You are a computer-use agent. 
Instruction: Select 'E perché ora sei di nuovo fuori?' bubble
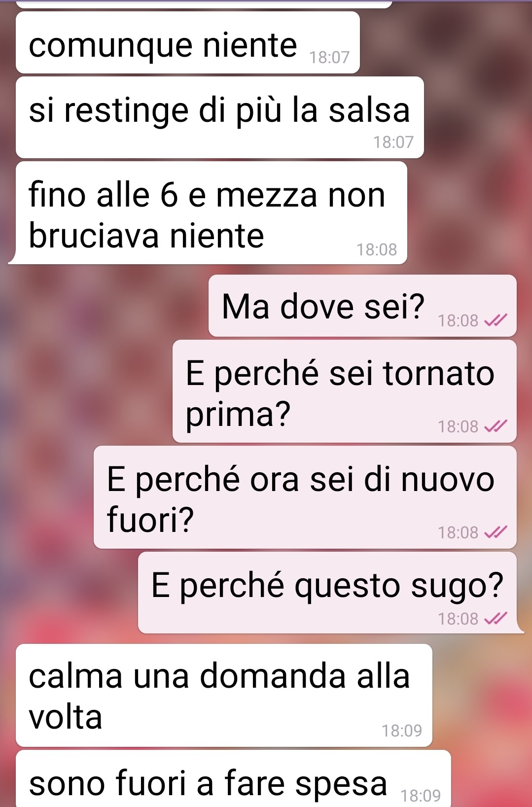tap(305, 497)
